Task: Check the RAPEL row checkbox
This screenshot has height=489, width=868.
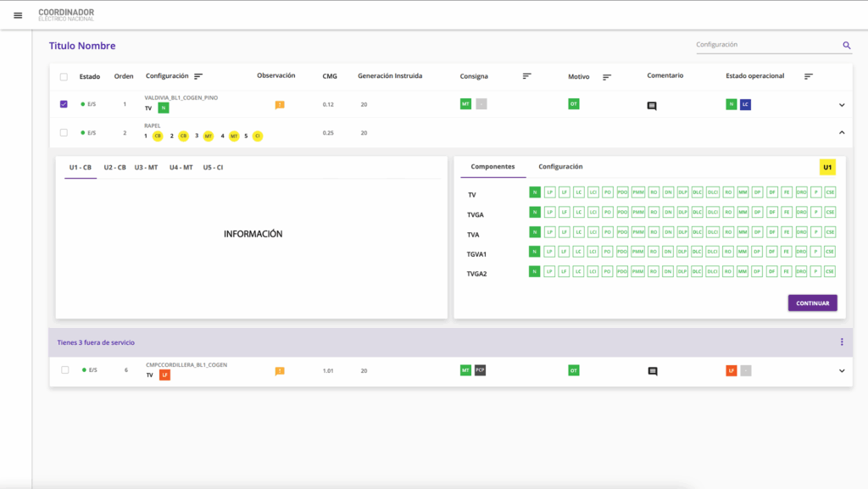Action: tap(64, 133)
